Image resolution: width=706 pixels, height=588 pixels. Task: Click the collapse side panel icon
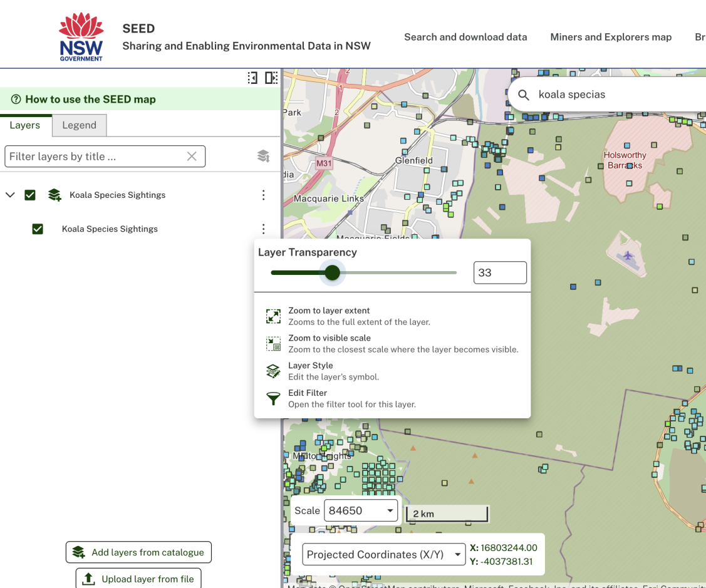(252, 78)
